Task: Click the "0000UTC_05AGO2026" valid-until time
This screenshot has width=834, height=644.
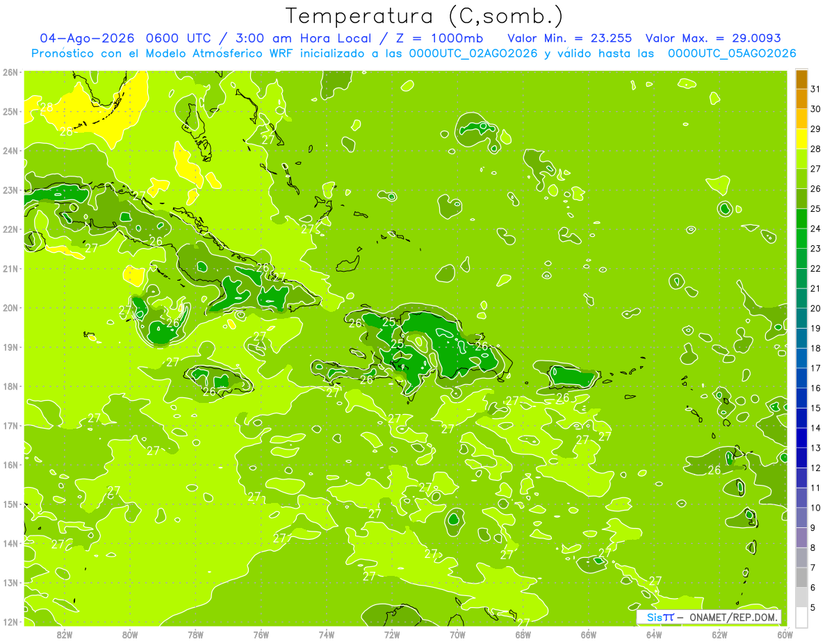Action: tap(732, 53)
